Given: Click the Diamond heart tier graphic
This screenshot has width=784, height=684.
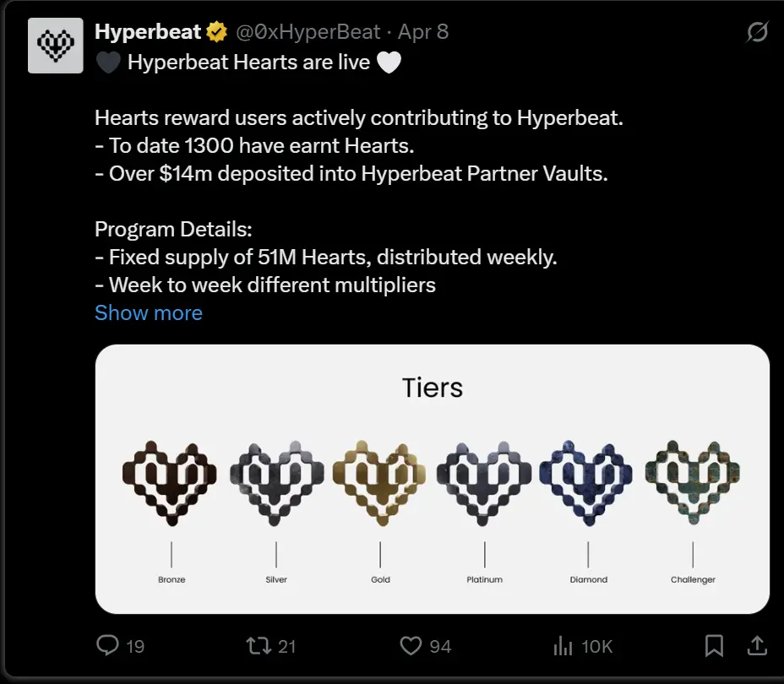Looking at the screenshot, I should [x=588, y=481].
